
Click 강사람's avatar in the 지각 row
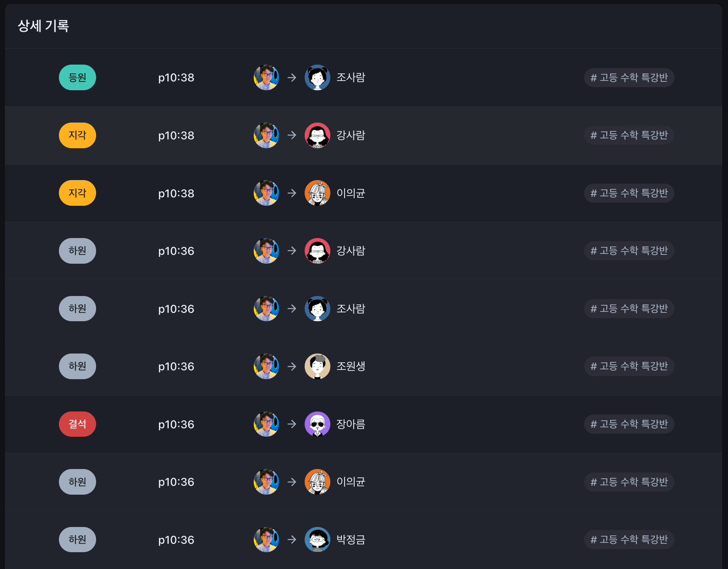[317, 135]
